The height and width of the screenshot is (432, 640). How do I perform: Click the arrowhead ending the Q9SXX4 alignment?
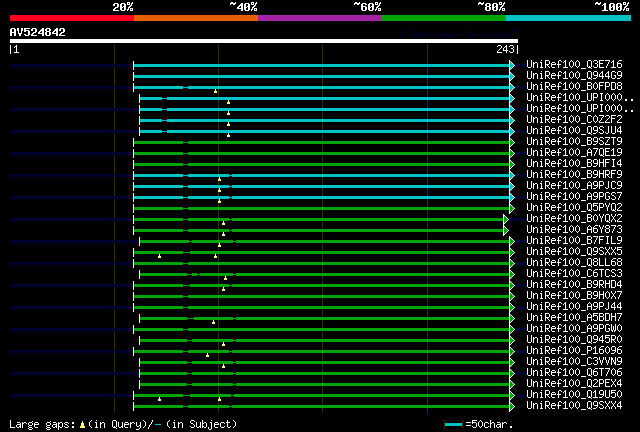coord(512,407)
